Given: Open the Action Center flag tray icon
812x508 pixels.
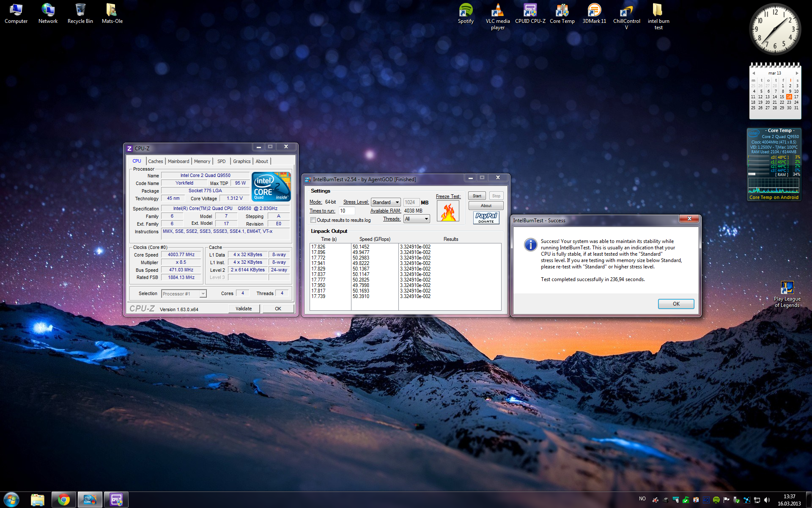Looking at the screenshot, I should coord(726,500).
